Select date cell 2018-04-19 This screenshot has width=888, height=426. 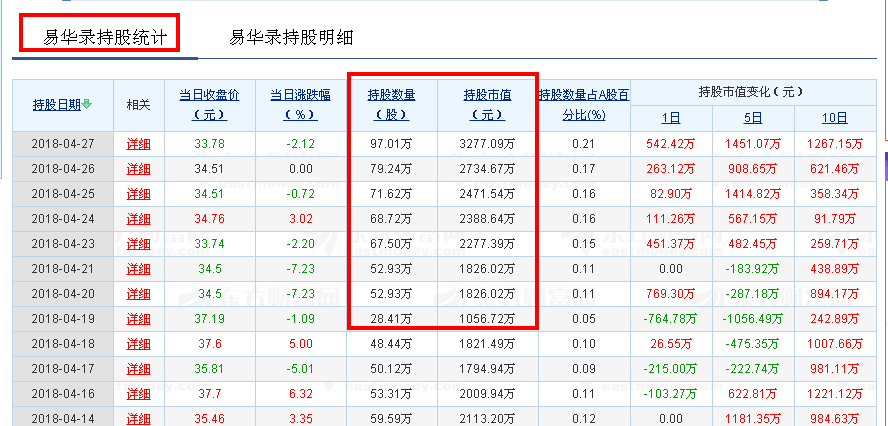point(63,319)
